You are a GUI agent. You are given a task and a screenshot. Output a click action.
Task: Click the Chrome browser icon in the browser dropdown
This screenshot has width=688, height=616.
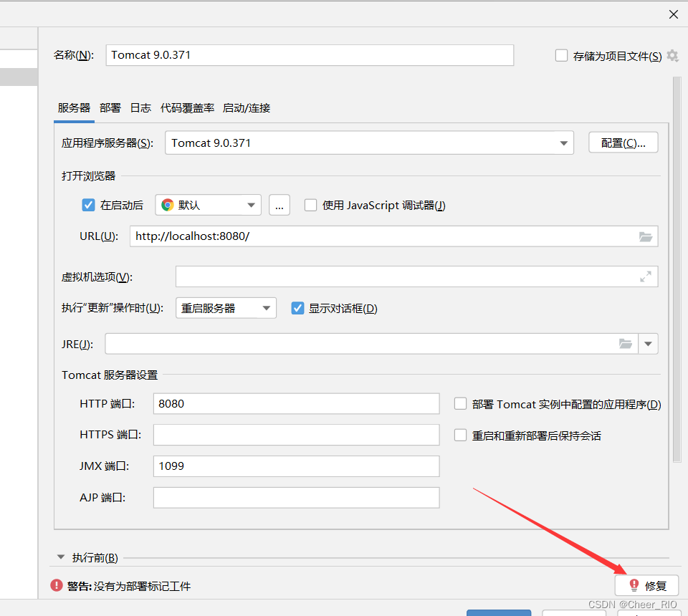(168, 205)
